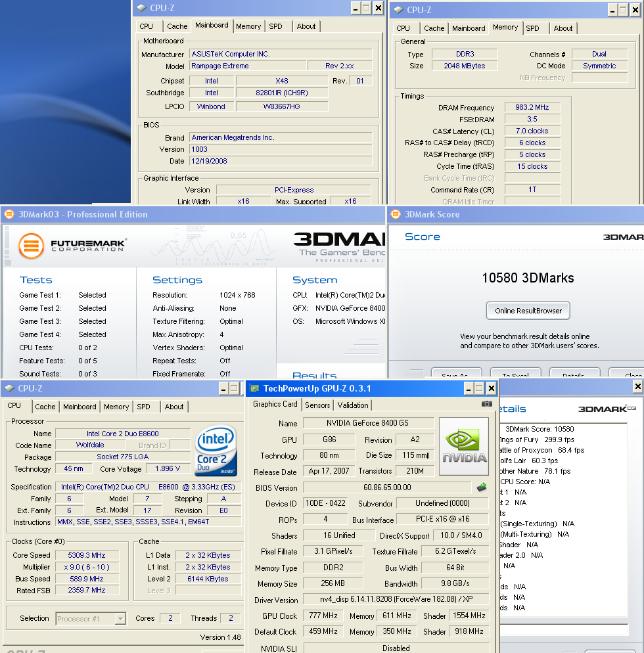Close the 3DMark details window
This screenshot has height=653, width=644.
[637, 386]
